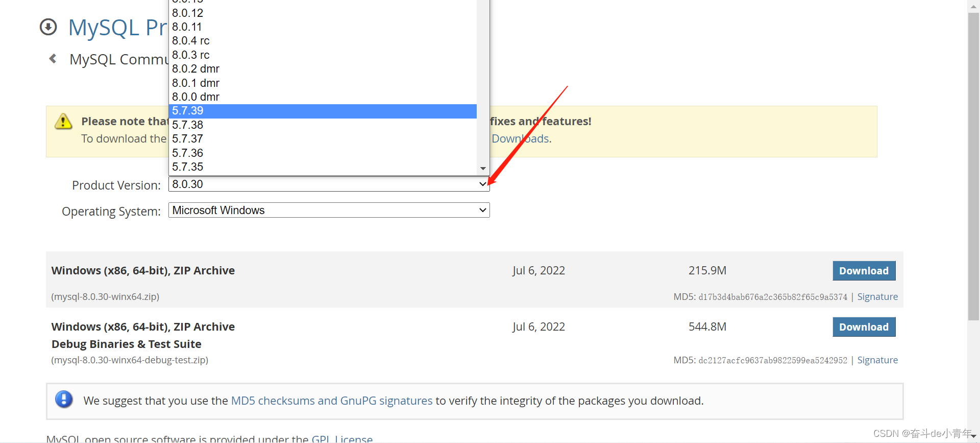Click the page scrollbar down arrow
Screen dimensions: 980x443
(973, 437)
